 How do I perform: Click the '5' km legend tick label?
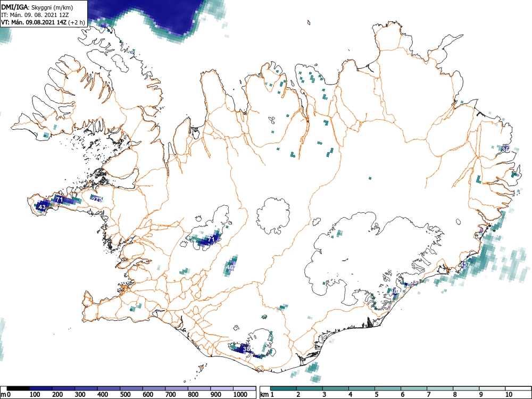point(377,395)
